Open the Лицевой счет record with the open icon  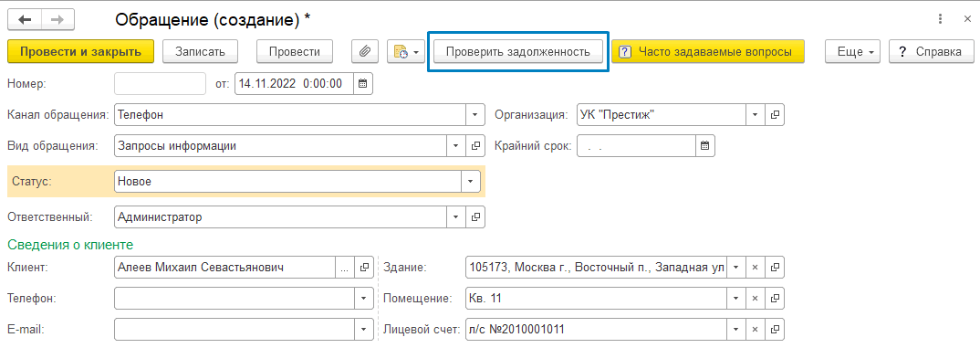point(775,329)
